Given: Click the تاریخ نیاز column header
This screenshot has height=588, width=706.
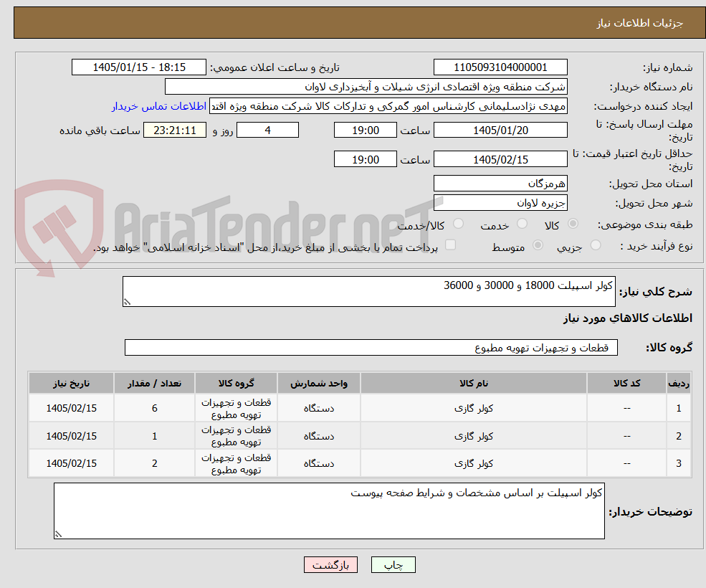Looking at the screenshot, I should [x=71, y=383].
